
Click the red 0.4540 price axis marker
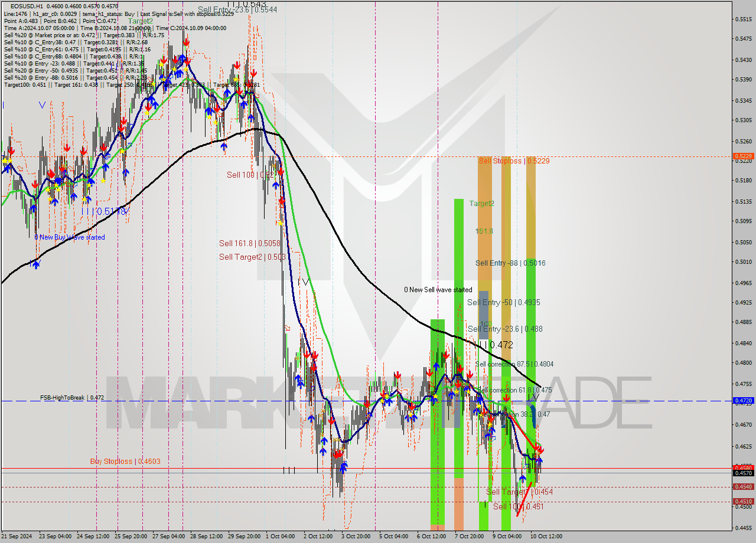(x=742, y=487)
